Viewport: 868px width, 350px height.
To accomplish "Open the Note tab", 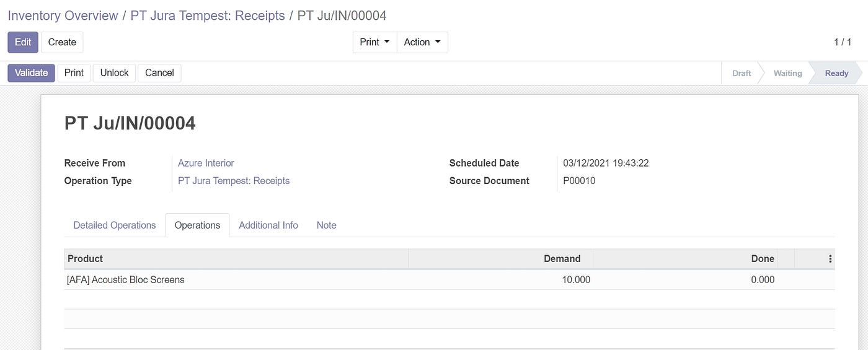I will tap(326, 225).
